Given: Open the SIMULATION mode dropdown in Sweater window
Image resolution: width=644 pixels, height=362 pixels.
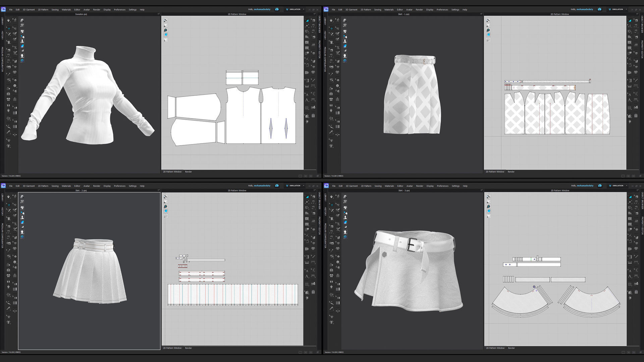Looking at the screenshot, I should [295, 9].
